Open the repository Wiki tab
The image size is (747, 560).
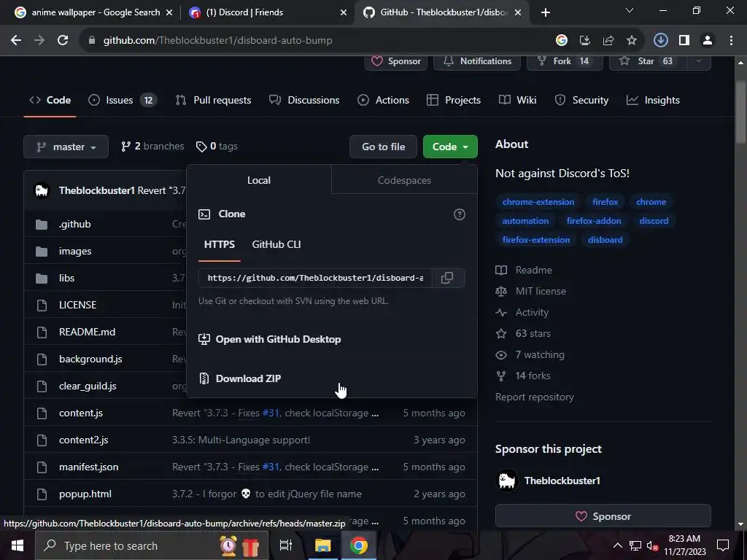pyautogui.click(x=517, y=100)
